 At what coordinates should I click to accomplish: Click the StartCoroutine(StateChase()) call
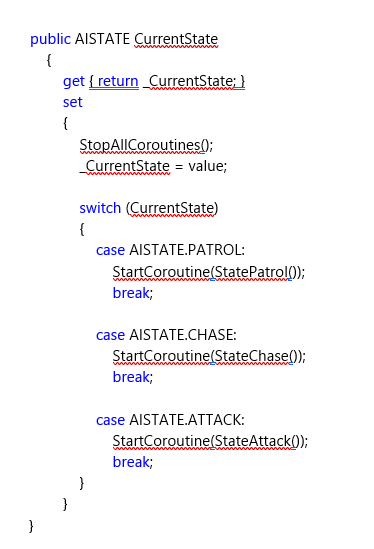click(209, 356)
